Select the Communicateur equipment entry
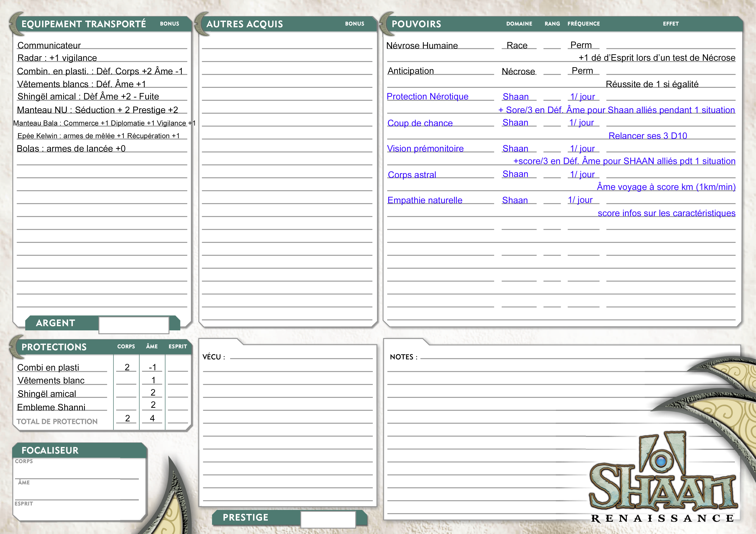Screen dimensions: 756x534 pyautogui.click(x=49, y=45)
